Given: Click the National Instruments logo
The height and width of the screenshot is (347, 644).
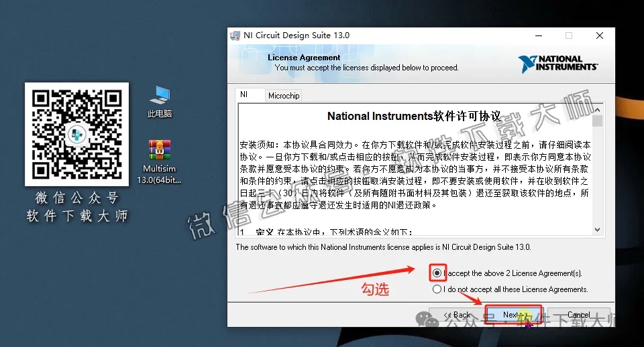Looking at the screenshot, I should 557,64.
